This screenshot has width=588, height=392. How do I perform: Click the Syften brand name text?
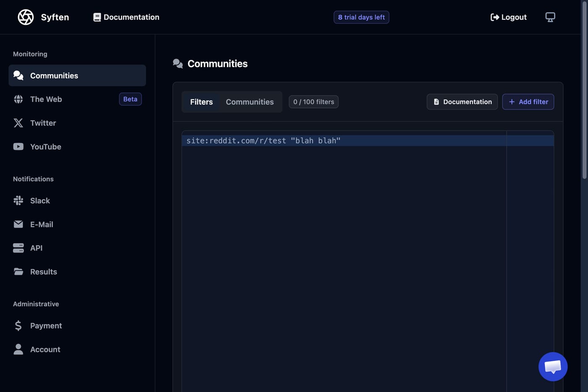(55, 17)
